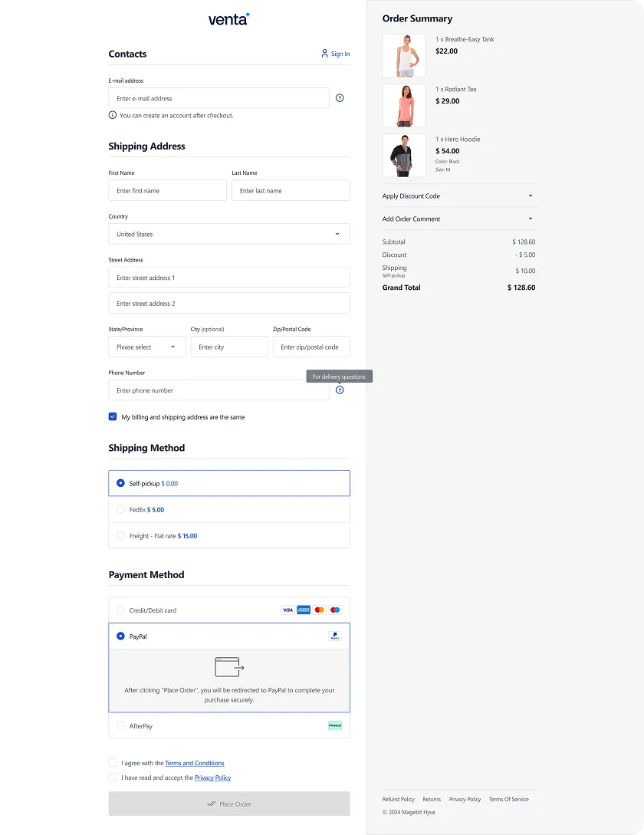Click the Visa card icon
This screenshot has height=835, width=644.
[287, 610]
